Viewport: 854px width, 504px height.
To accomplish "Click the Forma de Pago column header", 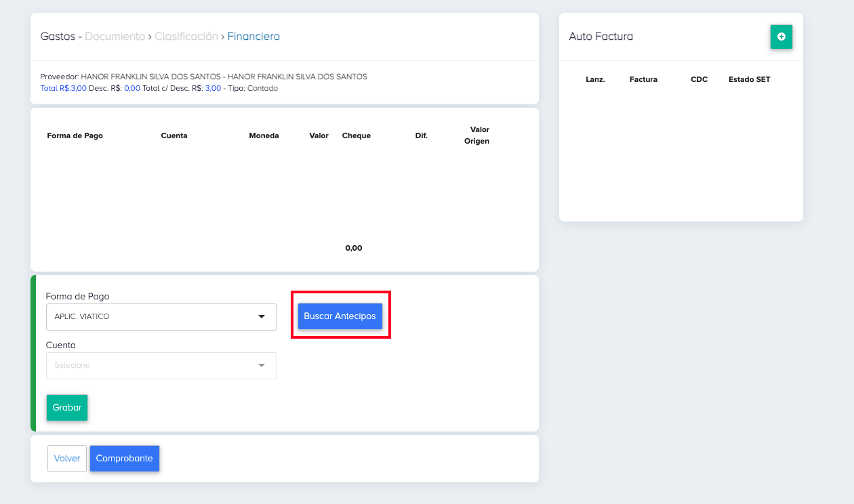I will 75,135.
